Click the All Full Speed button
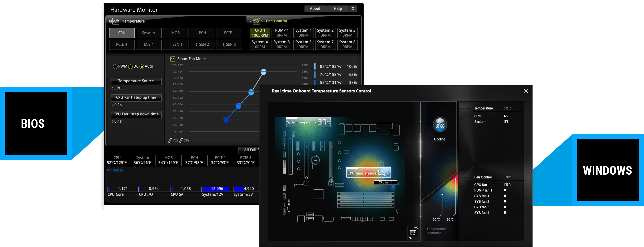This screenshot has height=247, width=644. [x=249, y=150]
